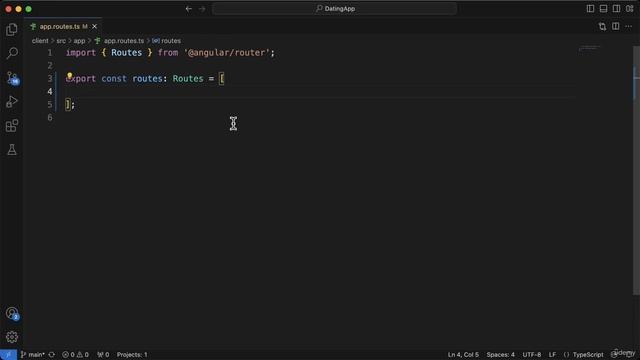Open the remote window indicator in status bar
The height and width of the screenshot is (360, 640).
coord(8,355)
